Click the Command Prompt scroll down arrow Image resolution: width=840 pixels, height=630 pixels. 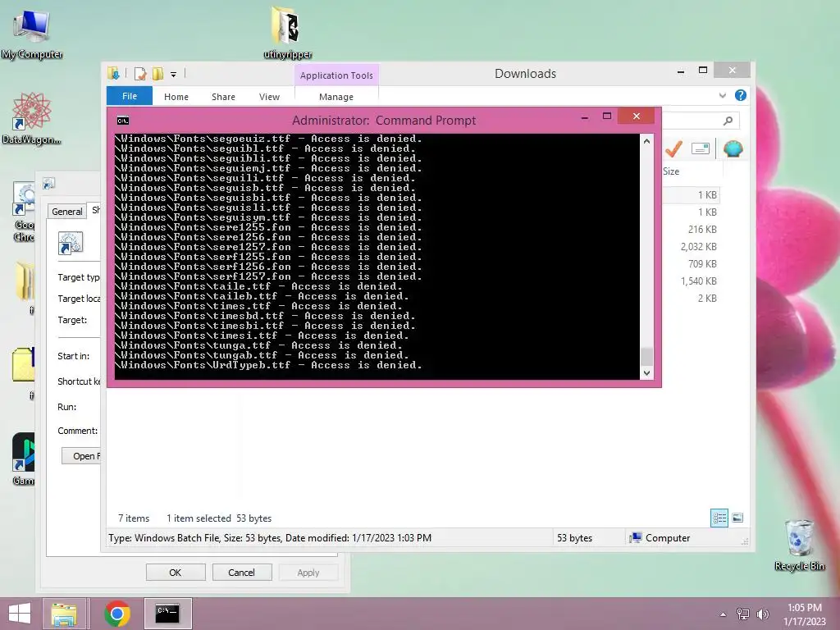tap(646, 373)
